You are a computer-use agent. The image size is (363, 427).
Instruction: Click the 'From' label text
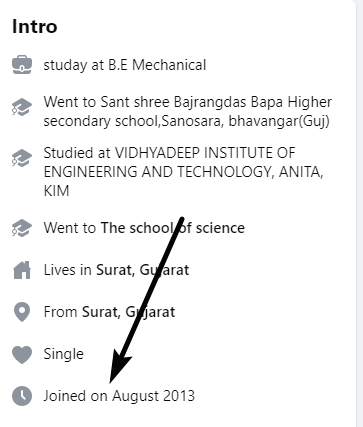click(60, 312)
